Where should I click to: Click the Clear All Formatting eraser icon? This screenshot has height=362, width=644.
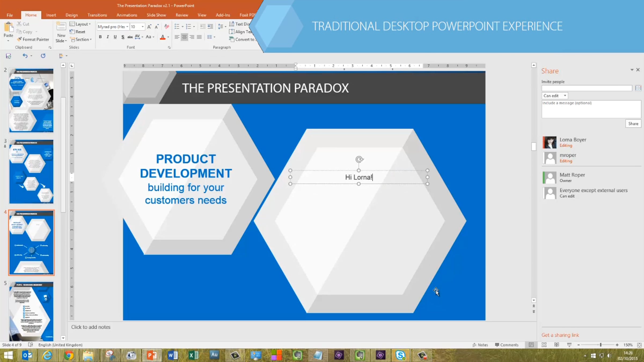tap(167, 26)
